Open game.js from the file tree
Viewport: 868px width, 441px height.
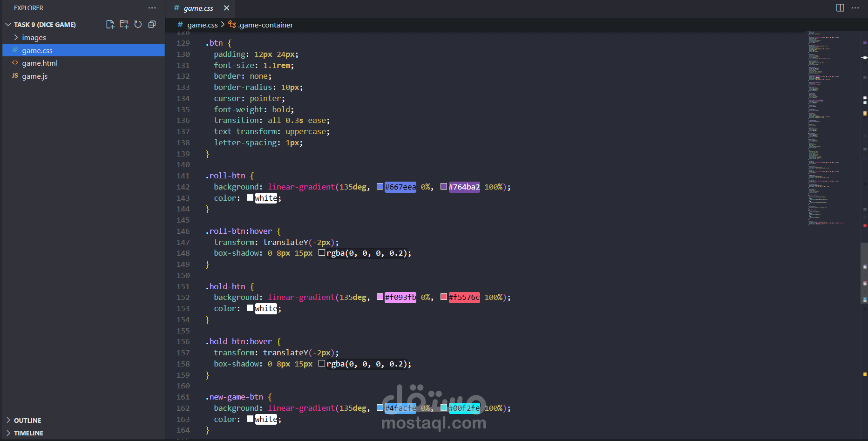(x=34, y=76)
